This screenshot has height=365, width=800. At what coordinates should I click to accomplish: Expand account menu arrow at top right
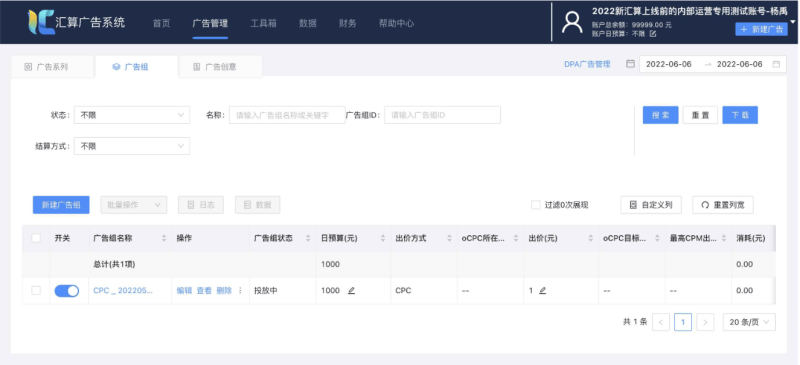click(793, 22)
